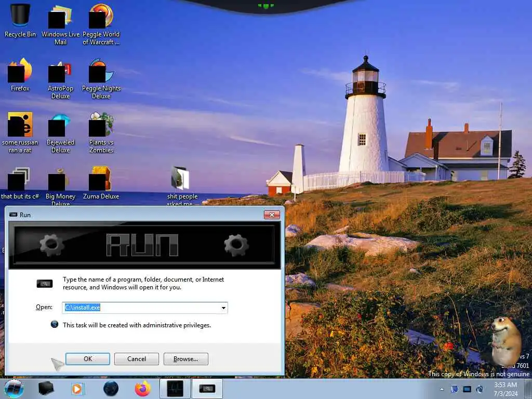
Task: Click the Show desktop strip on the taskbar
Action: (x=528, y=389)
